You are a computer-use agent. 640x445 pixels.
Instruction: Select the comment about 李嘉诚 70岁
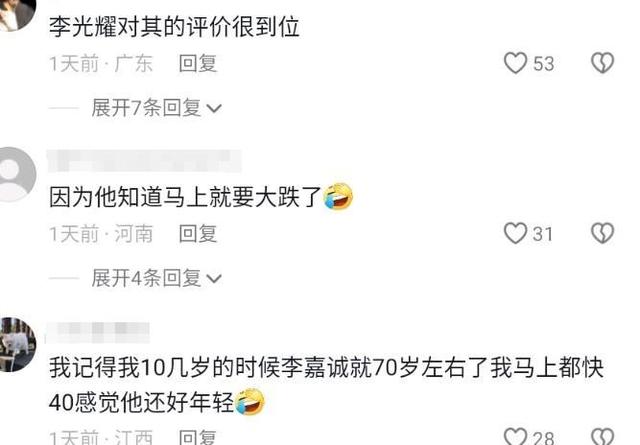pyautogui.click(x=326, y=385)
